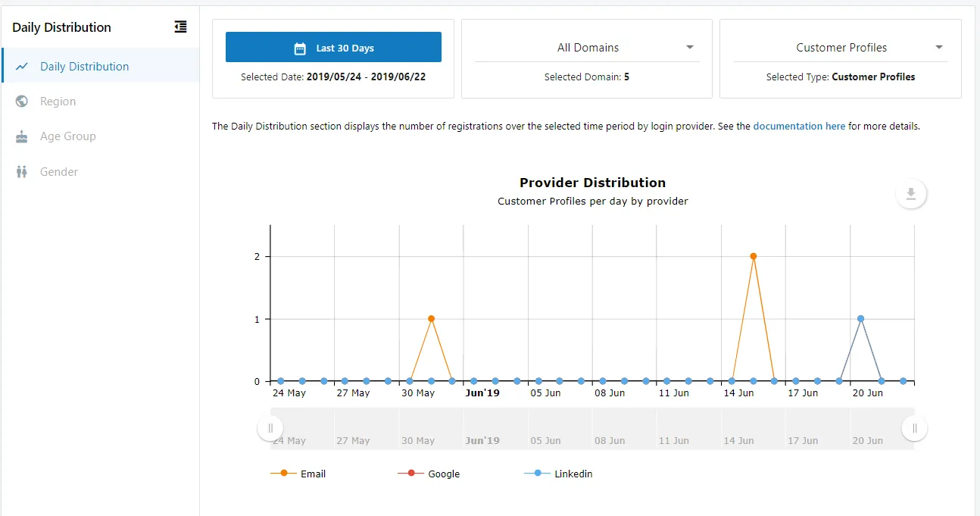Click the Jun'19 label on chart axis
Image resolution: width=980 pixels, height=516 pixels.
pos(482,393)
